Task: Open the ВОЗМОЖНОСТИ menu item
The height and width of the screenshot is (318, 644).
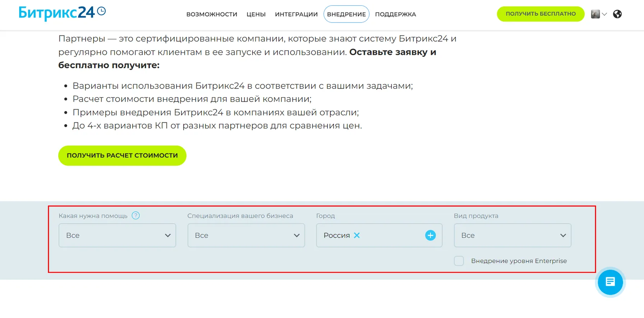Action: pyautogui.click(x=212, y=14)
